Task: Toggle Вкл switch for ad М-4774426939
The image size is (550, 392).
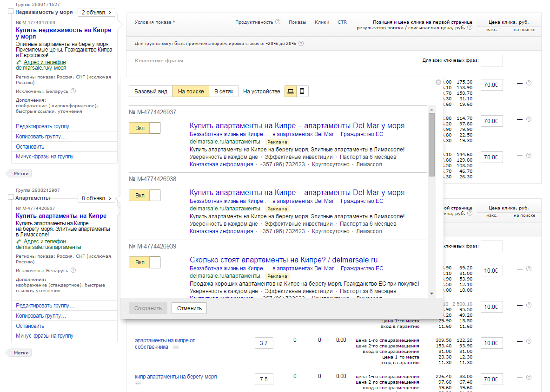Action: [x=145, y=262]
